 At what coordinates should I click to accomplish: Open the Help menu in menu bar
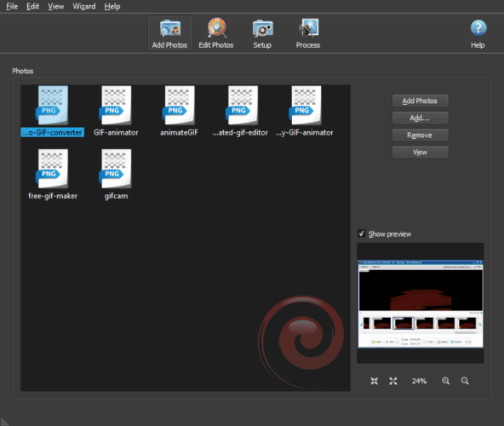click(x=112, y=7)
